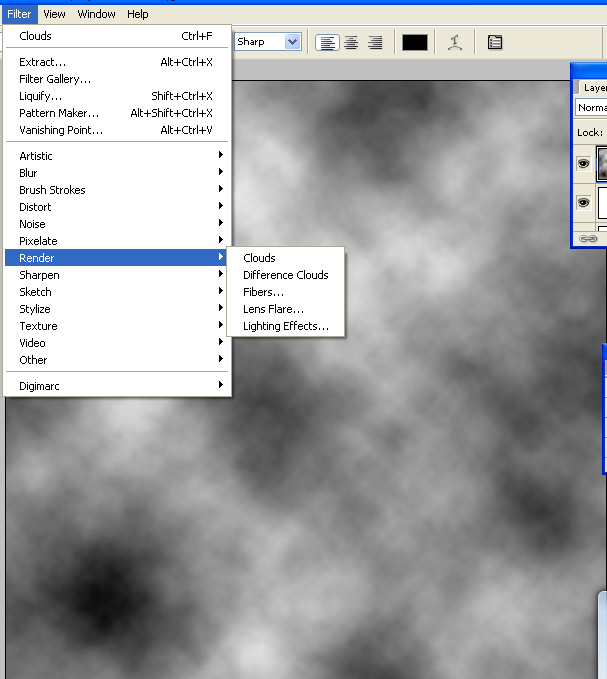
Task: Choose Lens Flare in Render submenu
Action: point(286,309)
